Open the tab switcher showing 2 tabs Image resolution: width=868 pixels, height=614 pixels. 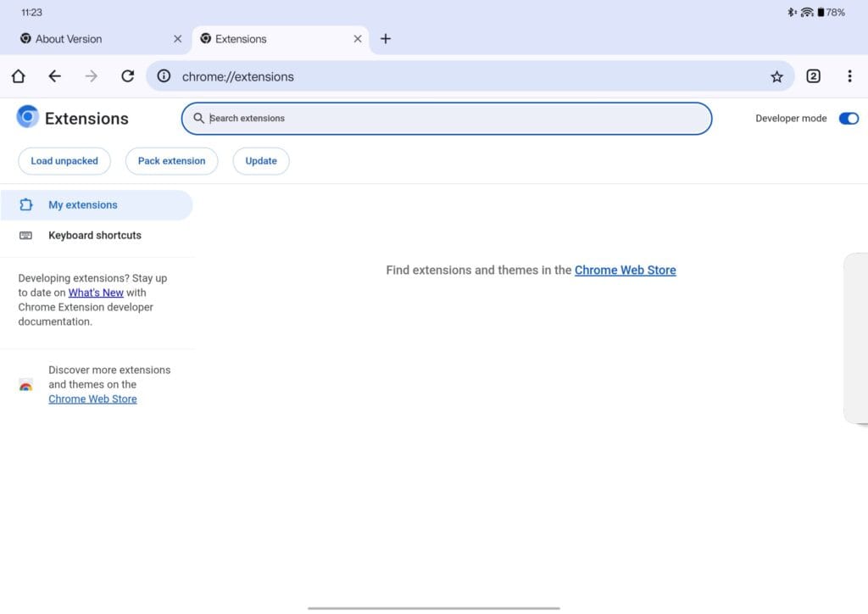(x=813, y=75)
